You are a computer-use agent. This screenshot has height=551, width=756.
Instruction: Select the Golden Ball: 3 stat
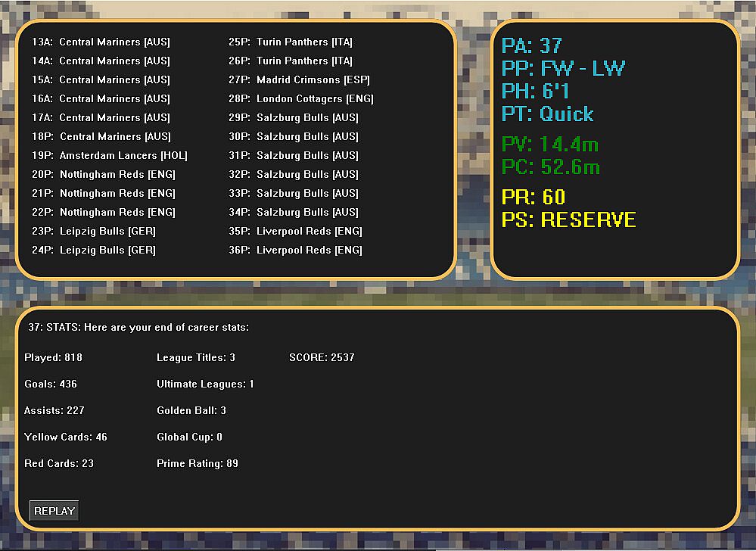click(191, 410)
